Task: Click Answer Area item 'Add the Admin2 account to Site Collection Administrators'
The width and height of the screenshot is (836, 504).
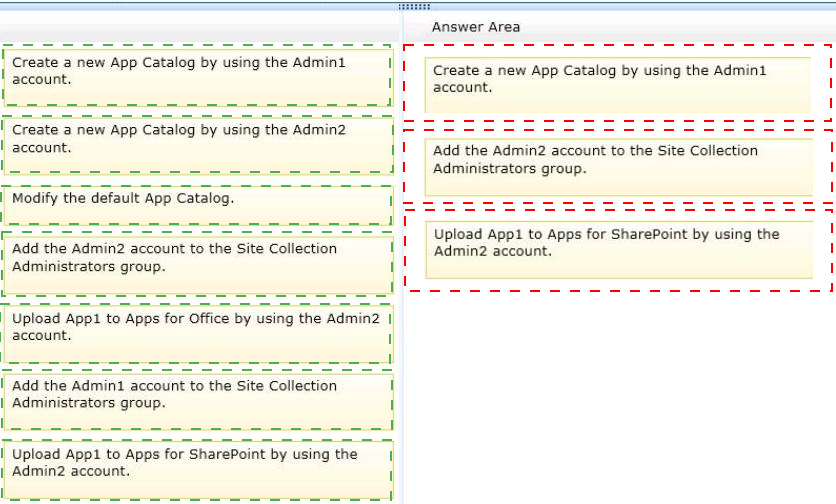Action: [618, 167]
